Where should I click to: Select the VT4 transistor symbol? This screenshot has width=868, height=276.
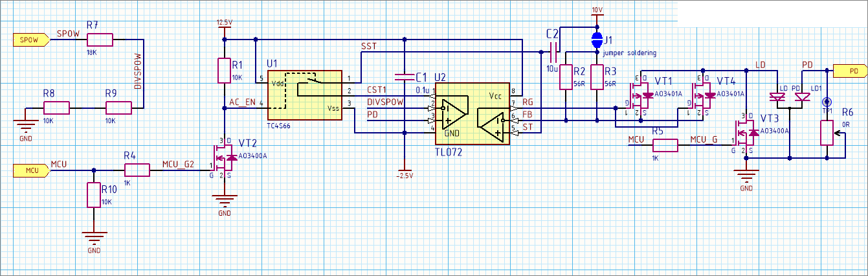pyautogui.click(x=704, y=97)
